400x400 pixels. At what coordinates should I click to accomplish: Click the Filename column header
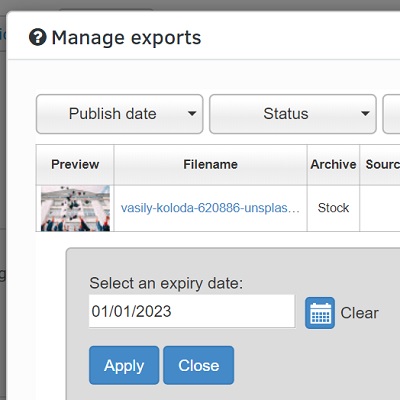[210, 164]
